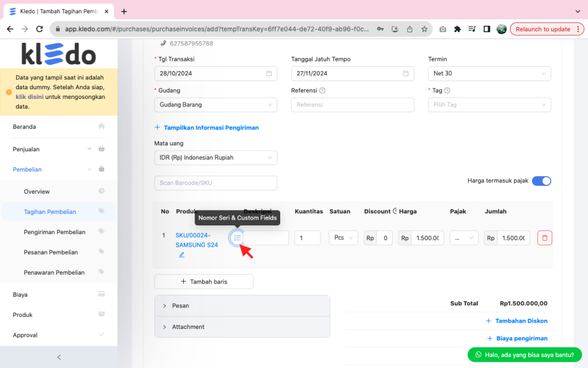Open Pengiriman Pembelian menu item
The height and width of the screenshot is (368, 588).
pyautogui.click(x=59, y=232)
